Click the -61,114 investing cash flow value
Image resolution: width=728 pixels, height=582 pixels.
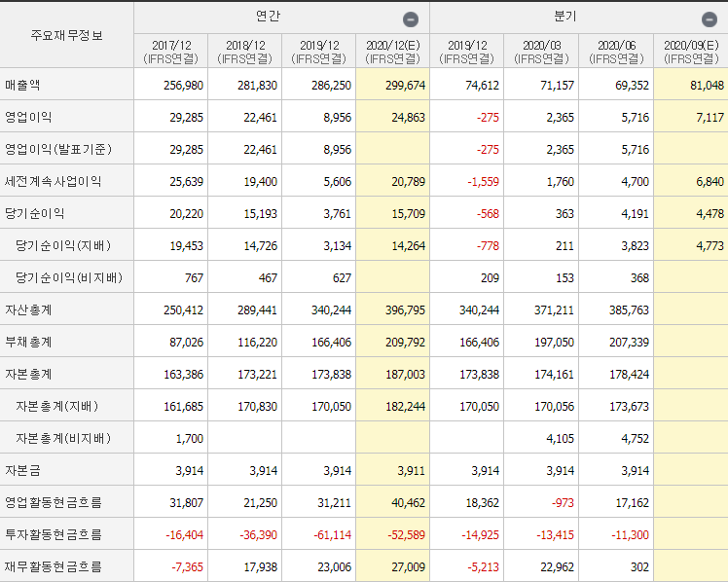332,534
